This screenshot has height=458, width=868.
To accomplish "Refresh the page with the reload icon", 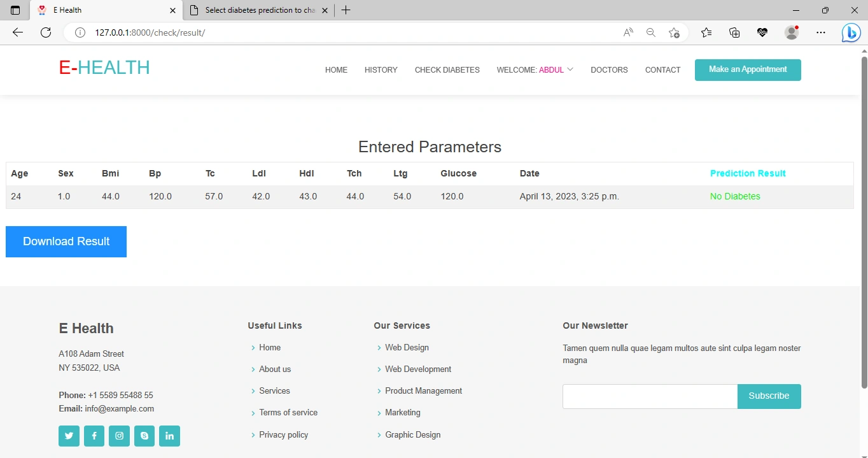I will click(x=46, y=32).
